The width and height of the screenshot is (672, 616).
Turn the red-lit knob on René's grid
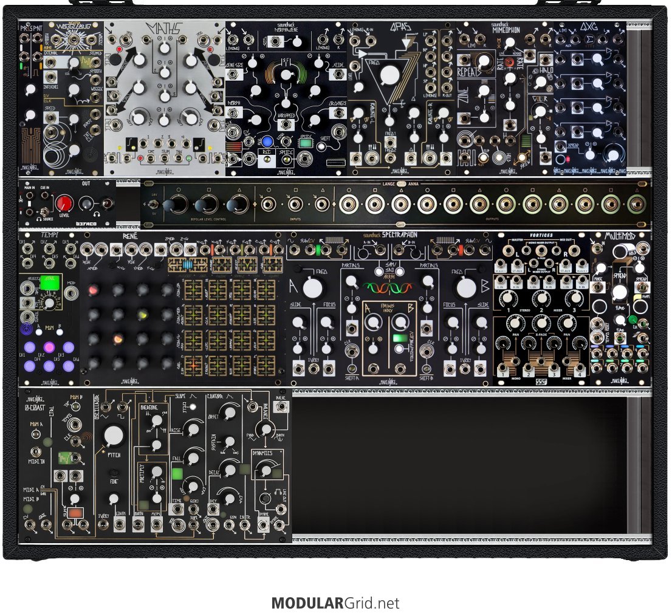pyautogui.click(x=93, y=291)
